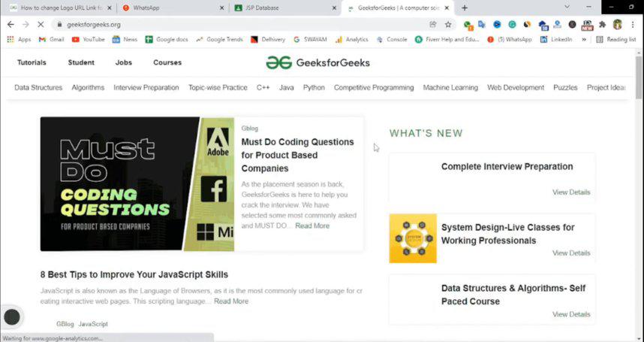Open the Delhivery bookmark
Viewport: 644px width, 342px height.
268,39
